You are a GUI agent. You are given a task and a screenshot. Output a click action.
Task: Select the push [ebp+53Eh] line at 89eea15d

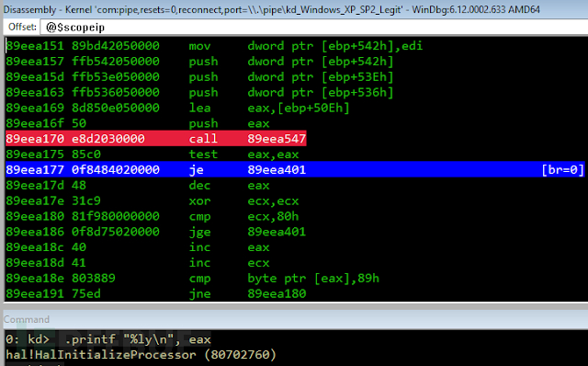199,77
